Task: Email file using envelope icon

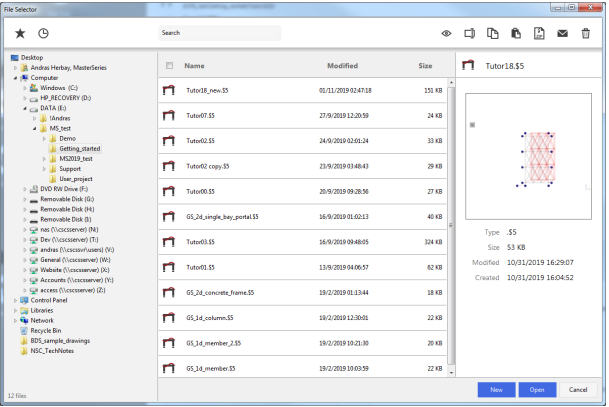Action: pyautogui.click(x=562, y=34)
